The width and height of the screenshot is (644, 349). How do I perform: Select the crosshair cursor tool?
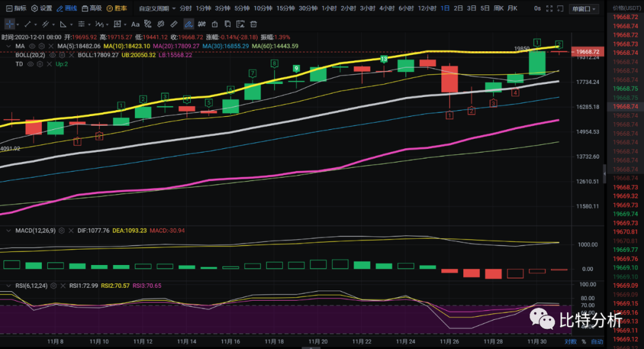10,24
